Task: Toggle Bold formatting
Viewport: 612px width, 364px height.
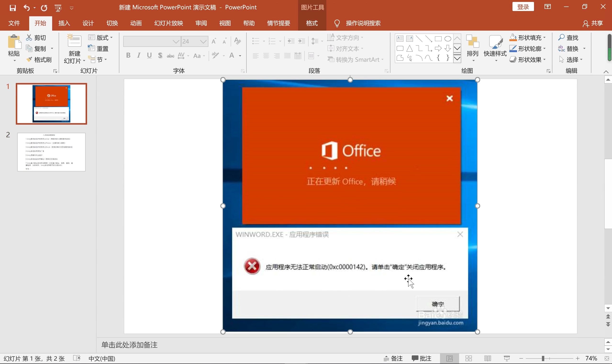Action: 128,55
